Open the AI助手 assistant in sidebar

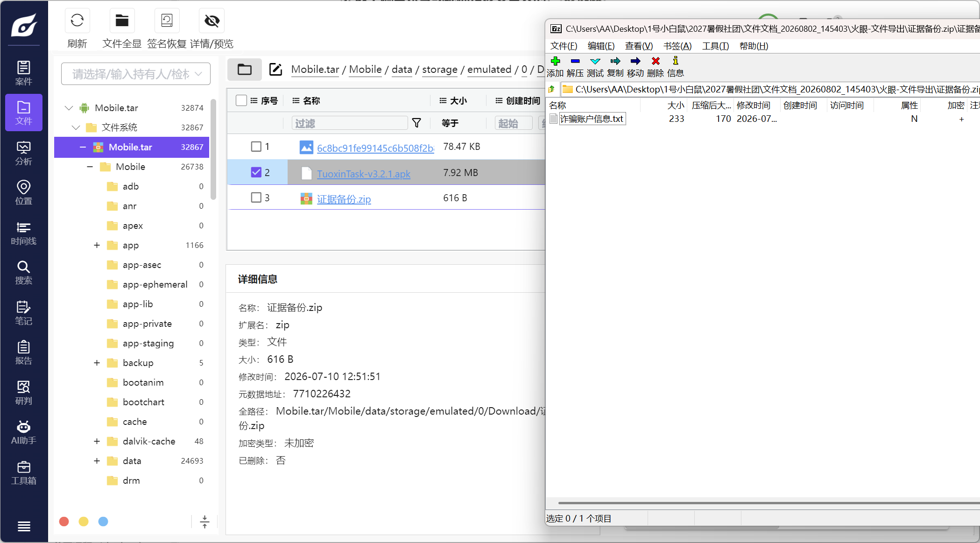[24, 432]
